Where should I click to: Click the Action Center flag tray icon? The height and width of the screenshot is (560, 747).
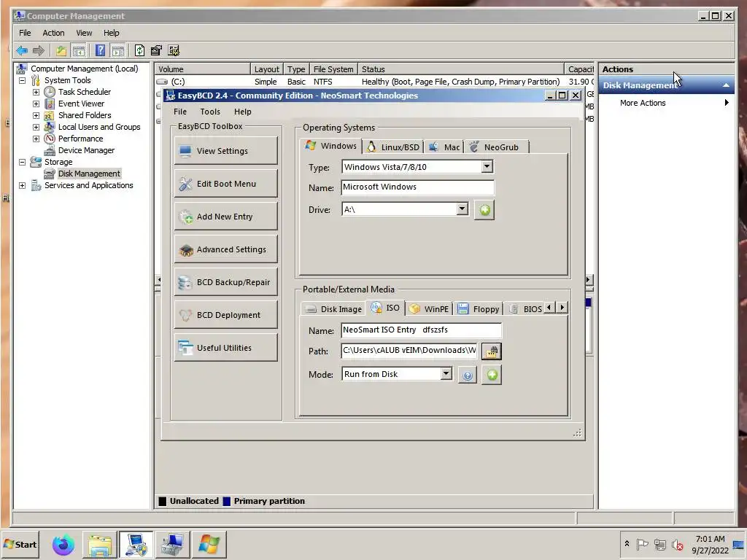(642, 544)
